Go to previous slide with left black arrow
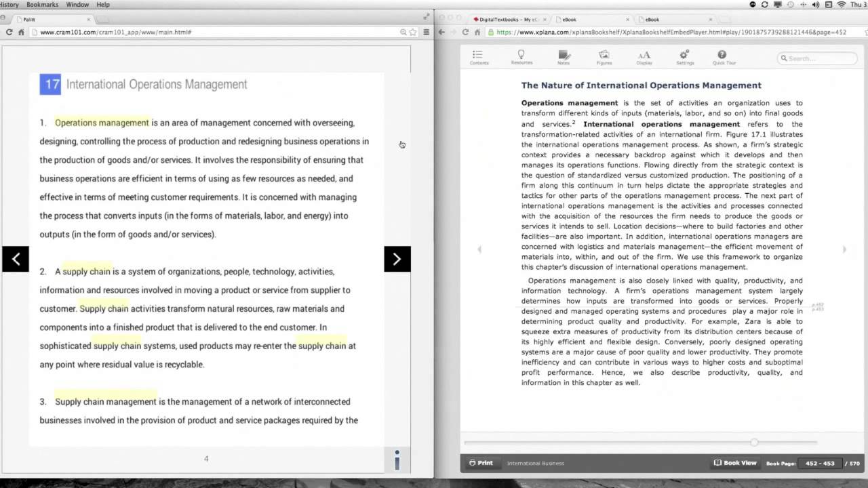This screenshot has height=488, width=868. pos(16,259)
